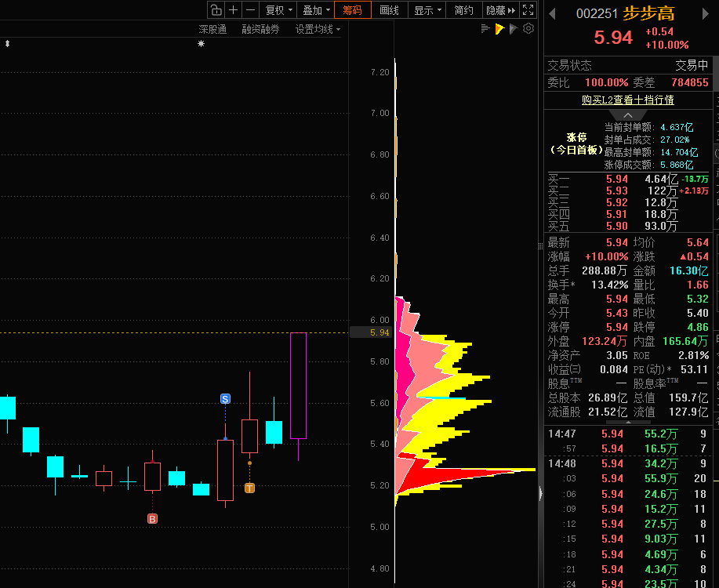Click the 当前封单额 value 4.637亿

[677, 128]
